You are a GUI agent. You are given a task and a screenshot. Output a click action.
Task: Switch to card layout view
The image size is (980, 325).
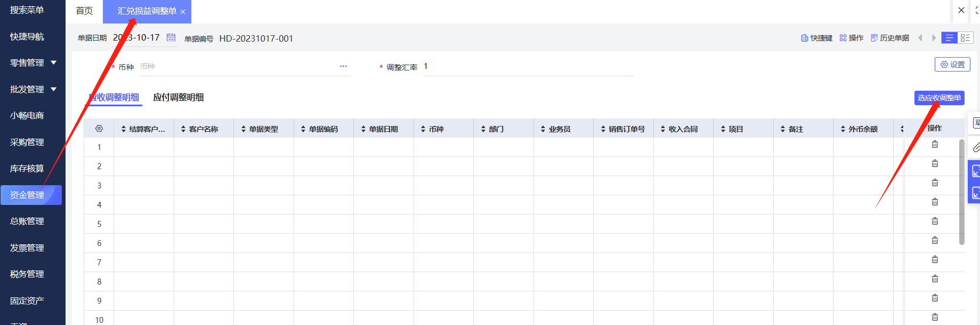coord(965,38)
